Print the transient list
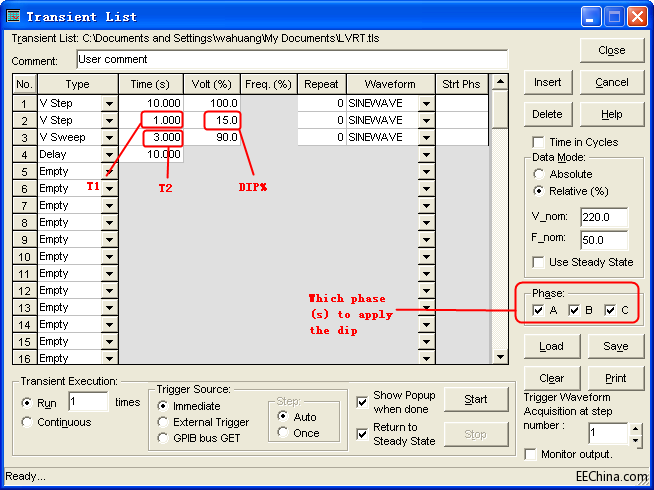This screenshot has height=490, width=654. pos(616,378)
